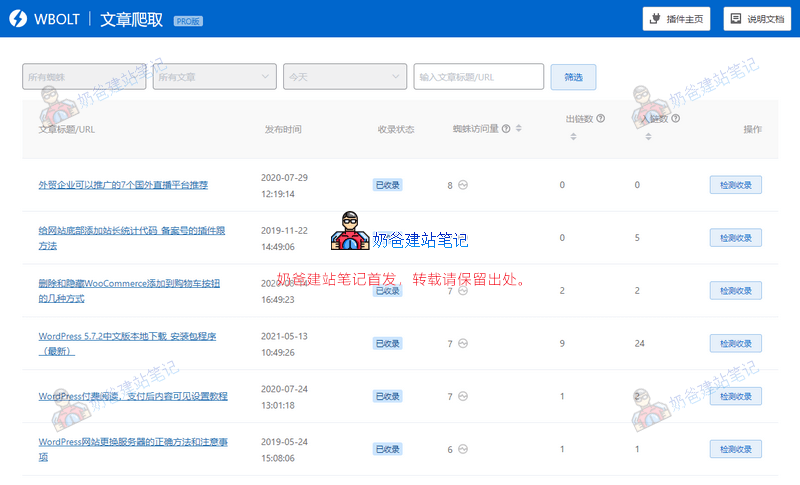This screenshot has width=800, height=485.
Task: View spider trend chart icon for first article
Action: [x=463, y=185]
